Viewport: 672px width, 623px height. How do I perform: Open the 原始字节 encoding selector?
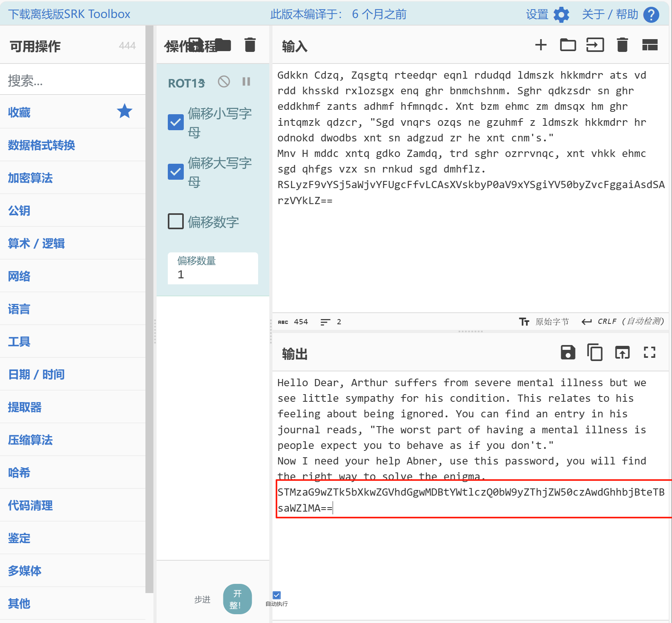coord(544,321)
